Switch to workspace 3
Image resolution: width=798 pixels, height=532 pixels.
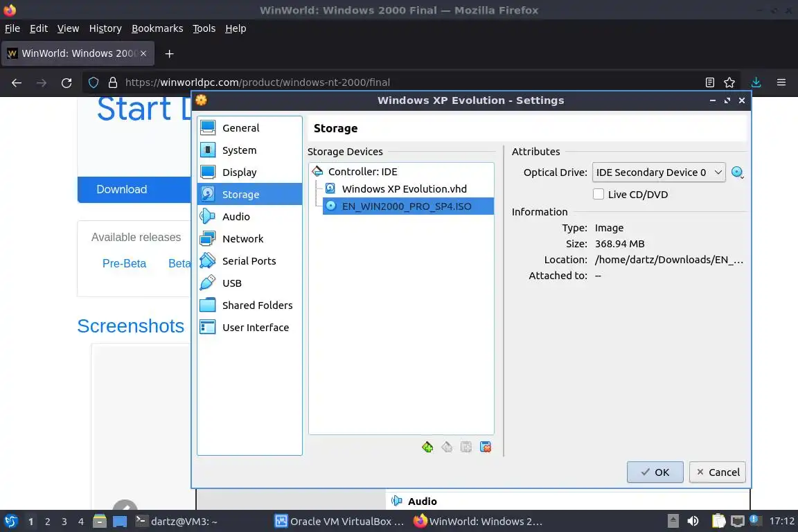click(x=64, y=522)
